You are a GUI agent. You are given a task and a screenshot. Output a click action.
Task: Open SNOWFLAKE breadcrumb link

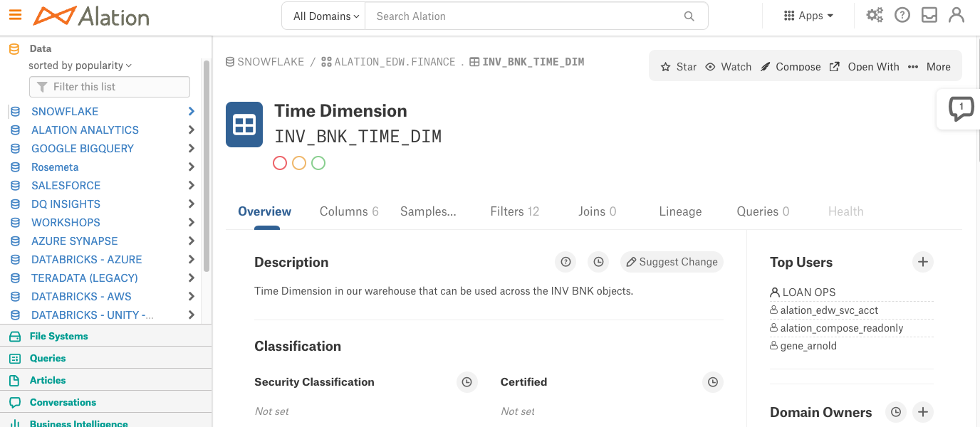coord(265,62)
